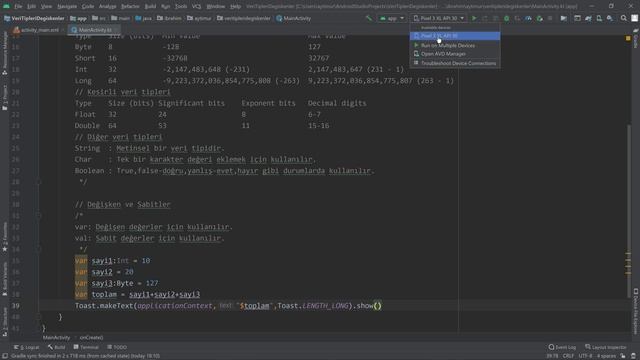This screenshot has height=360, width=640.
Task: Click the 4 spaces indent setting
Action: point(606,356)
